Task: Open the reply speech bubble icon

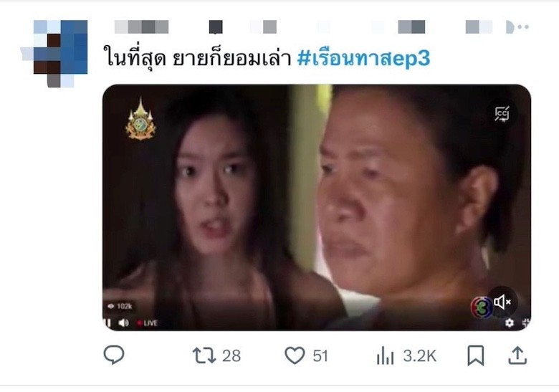Action: 114,355
